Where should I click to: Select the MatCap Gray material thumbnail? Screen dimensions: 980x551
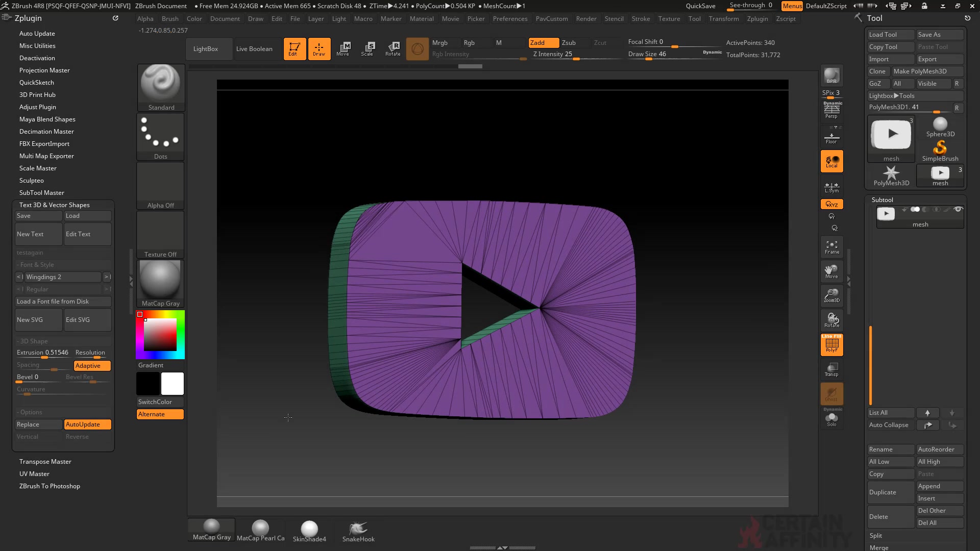pyautogui.click(x=160, y=284)
